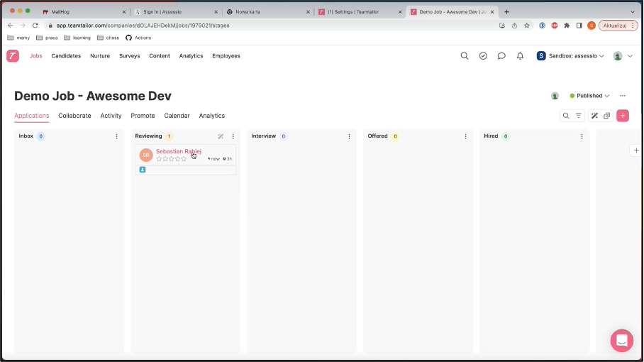This screenshot has height=362, width=644.
Task: Open the Intercom chat bubble widget
Action: (x=621, y=341)
